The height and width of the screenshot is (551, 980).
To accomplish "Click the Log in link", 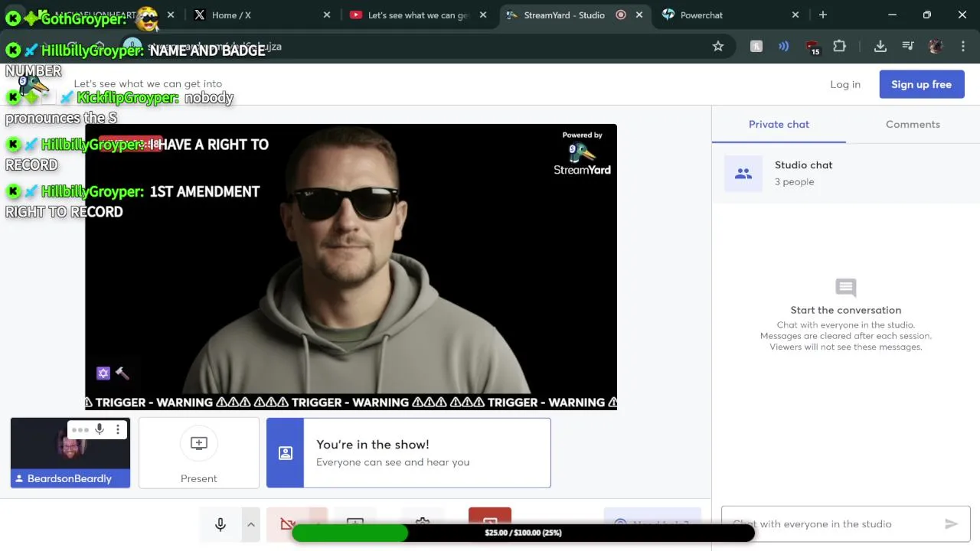I will point(845,84).
